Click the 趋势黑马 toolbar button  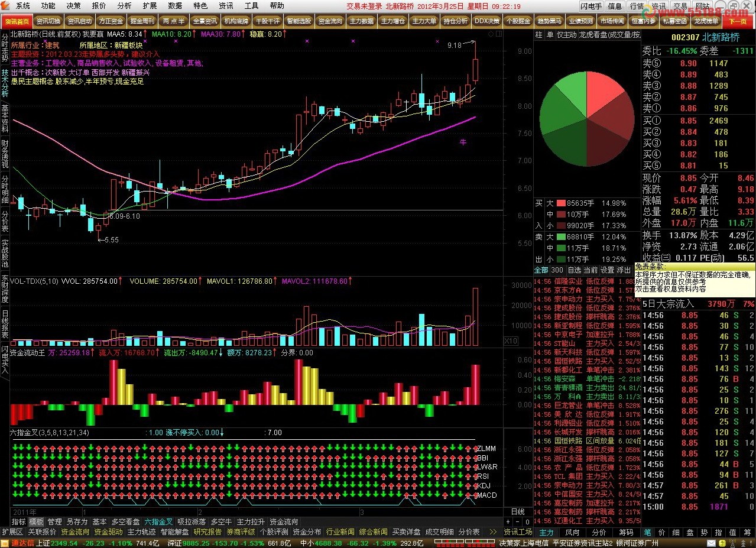tap(549, 21)
